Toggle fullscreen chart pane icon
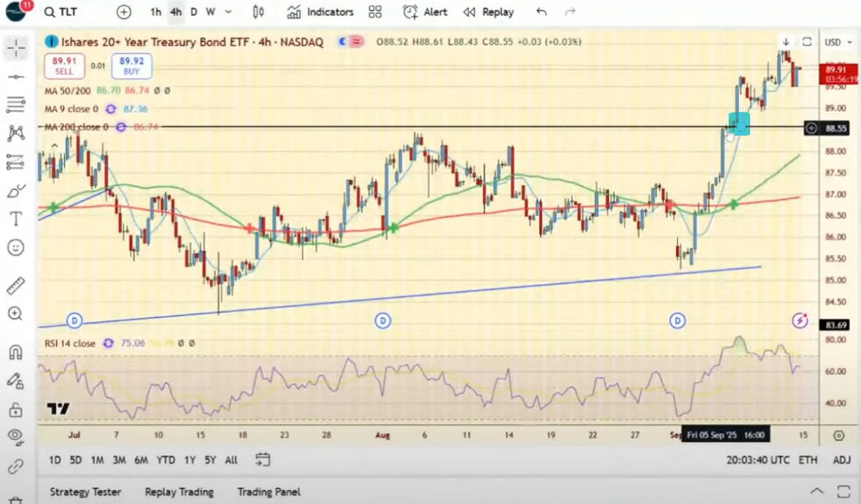The width and height of the screenshot is (861, 504). pyautogui.click(x=806, y=42)
